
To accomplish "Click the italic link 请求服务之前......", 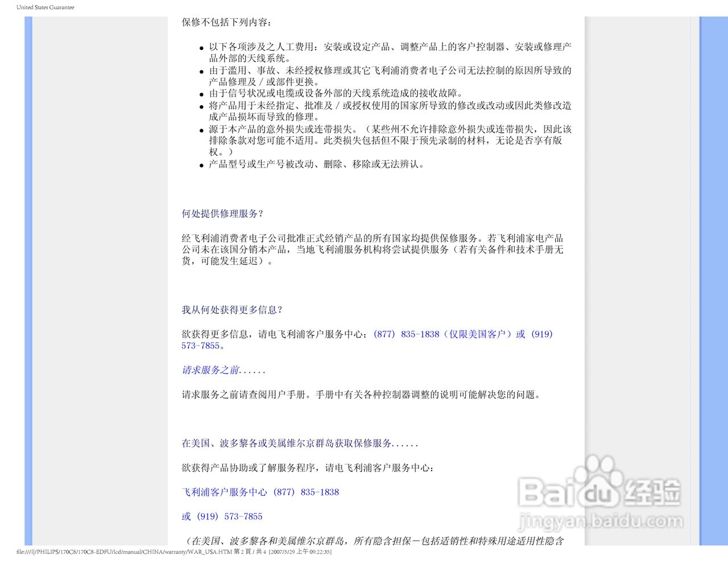I will point(224,370).
